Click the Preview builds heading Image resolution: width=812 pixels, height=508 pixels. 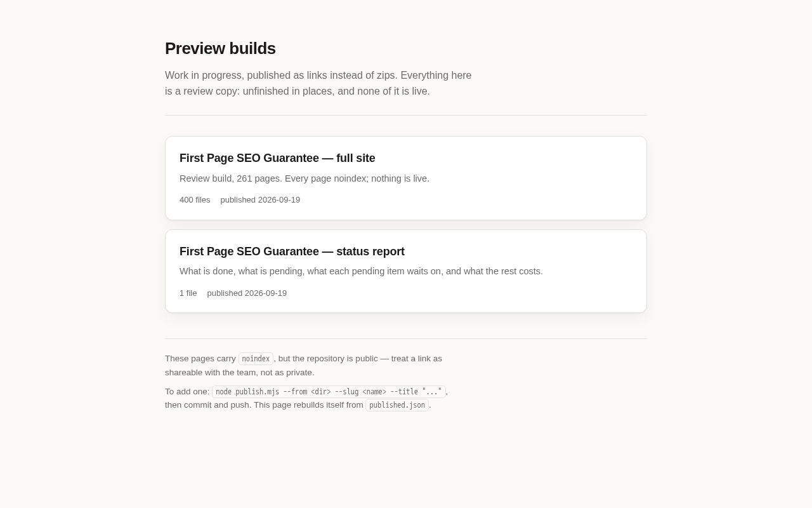click(x=220, y=48)
